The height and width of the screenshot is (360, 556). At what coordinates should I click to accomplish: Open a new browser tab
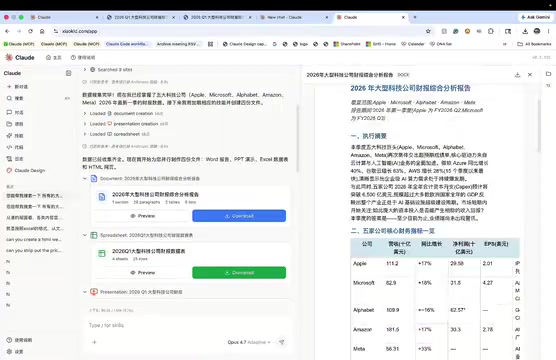coord(415,17)
